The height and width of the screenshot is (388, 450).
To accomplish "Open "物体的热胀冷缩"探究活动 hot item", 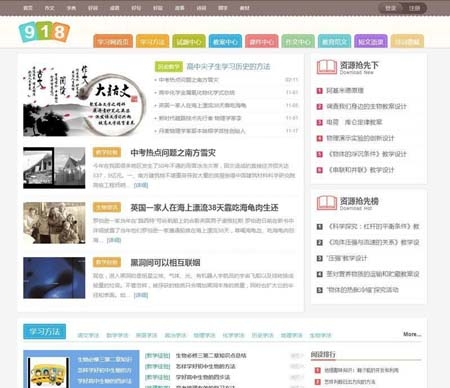I will [x=362, y=290].
